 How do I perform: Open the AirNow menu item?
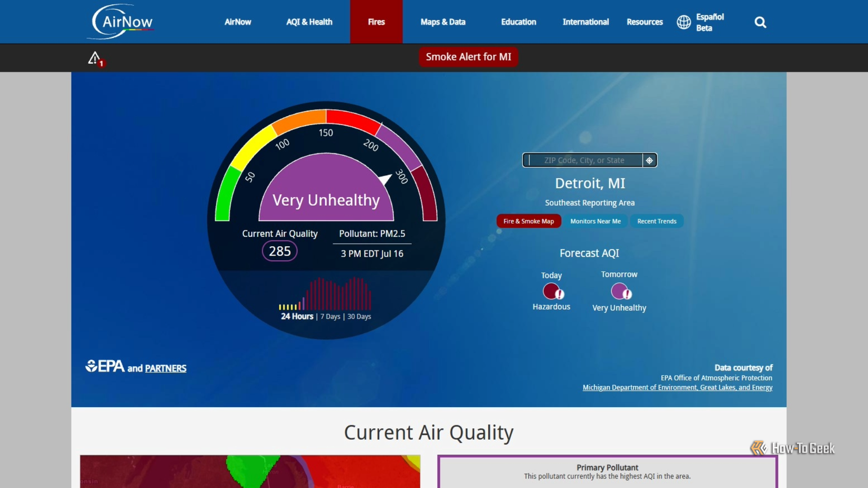pyautogui.click(x=238, y=22)
